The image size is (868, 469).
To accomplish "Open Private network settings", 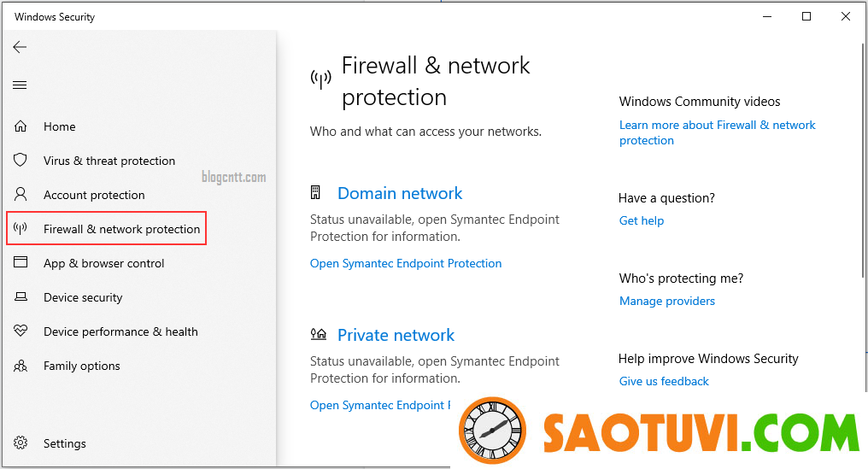I will point(396,335).
